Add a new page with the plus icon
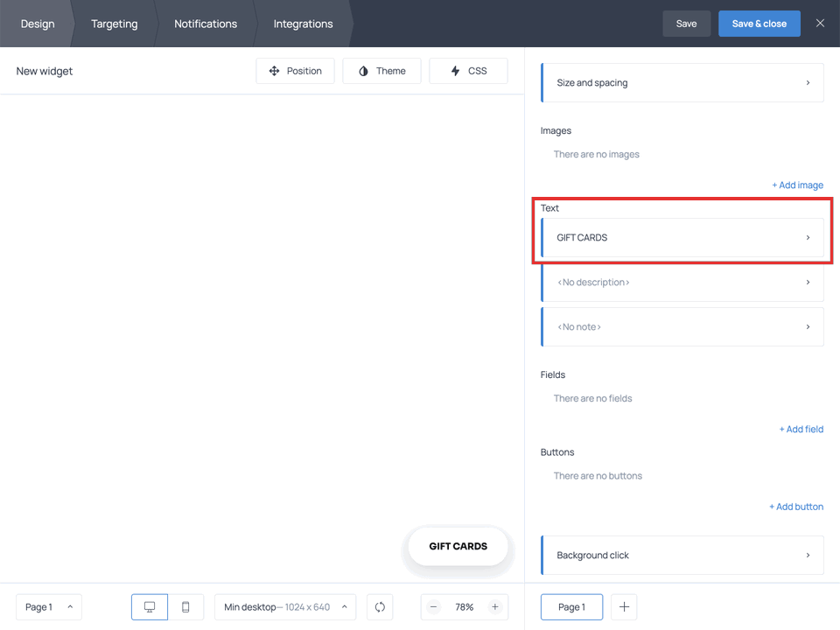This screenshot has height=630, width=840. [623, 606]
